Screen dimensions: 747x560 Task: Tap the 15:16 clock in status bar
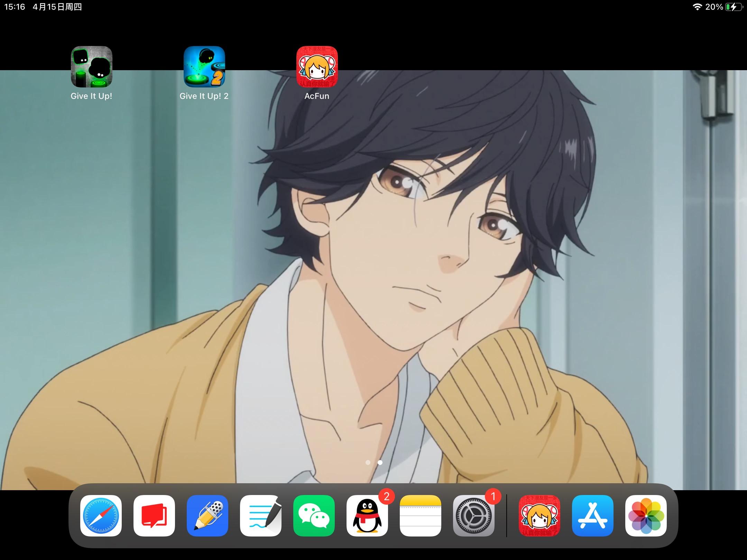[x=15, y=7]
